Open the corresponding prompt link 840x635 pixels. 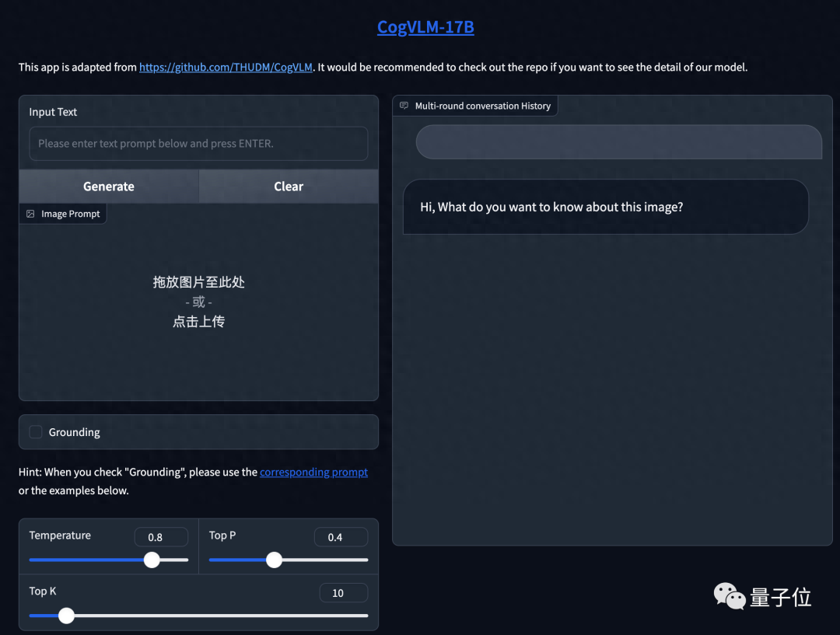313,472
